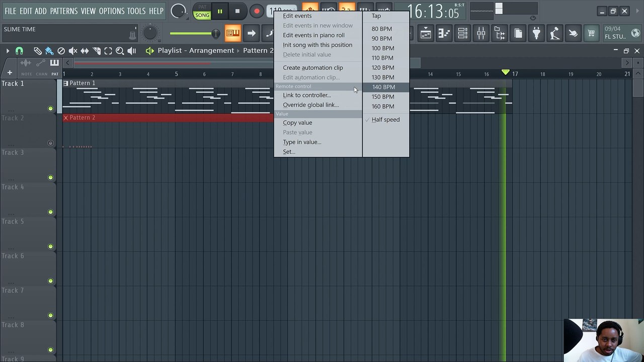The height and width of the screenshot is (362, 644).
Task: Toggle mute light on Track 1
Action: [50, 109]
